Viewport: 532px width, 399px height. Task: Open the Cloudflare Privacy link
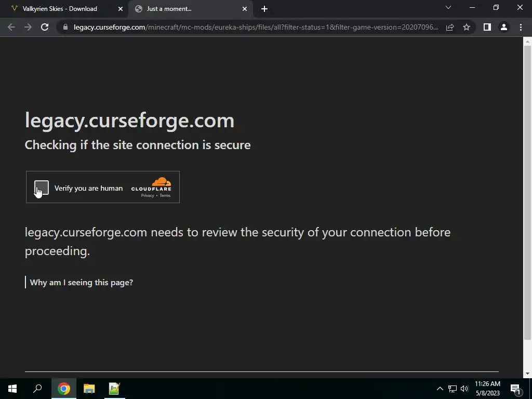click(x=148, y=195)
